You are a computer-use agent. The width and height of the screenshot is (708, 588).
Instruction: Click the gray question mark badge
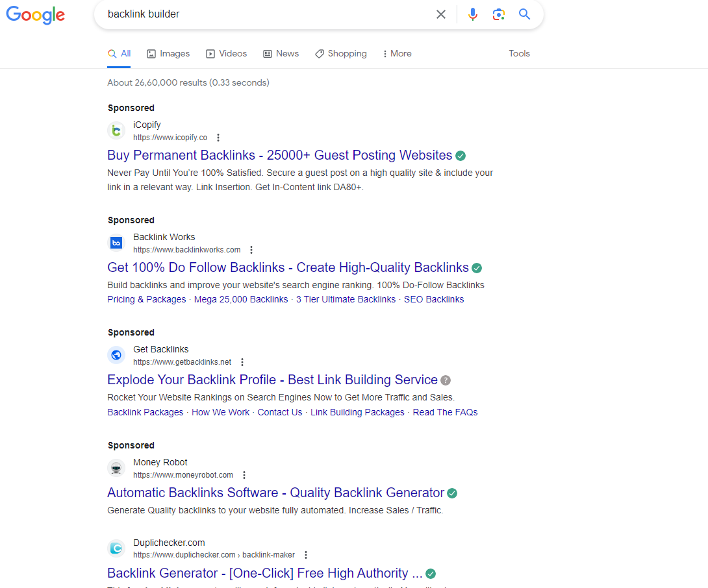pos(446,380)
